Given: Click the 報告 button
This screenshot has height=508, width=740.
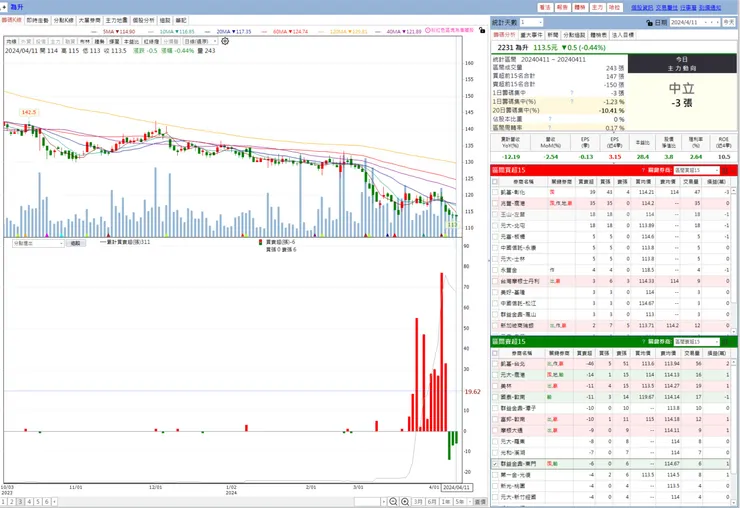Looking at the screenshot, I should pyautogui.click(x=562, y=8).
